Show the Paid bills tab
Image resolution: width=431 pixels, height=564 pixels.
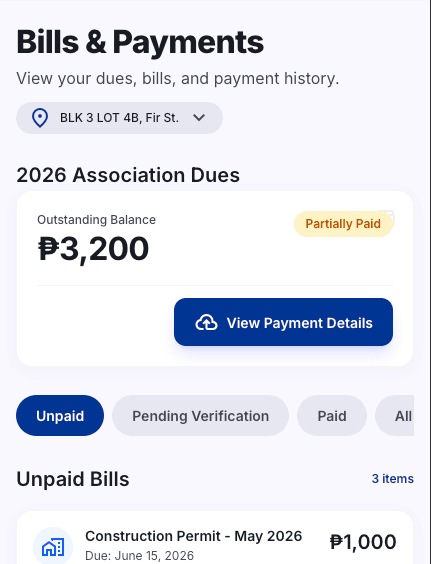(x=332, y=415)
